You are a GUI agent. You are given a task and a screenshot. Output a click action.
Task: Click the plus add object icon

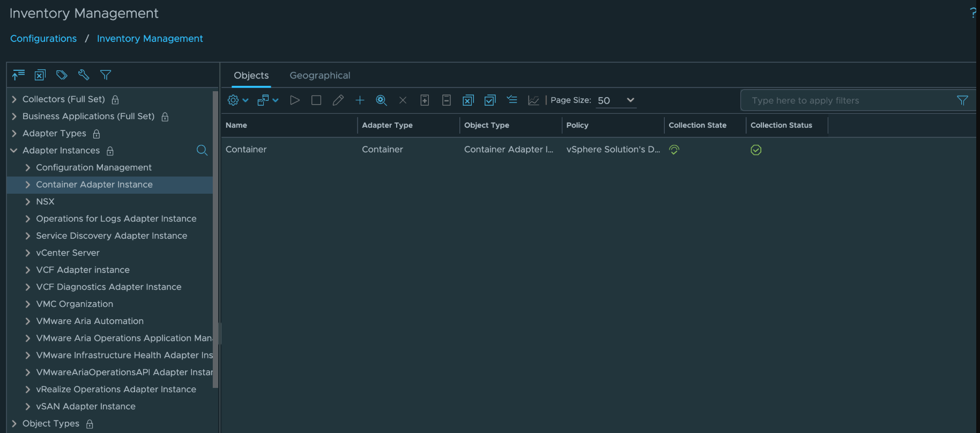point(360,100)
